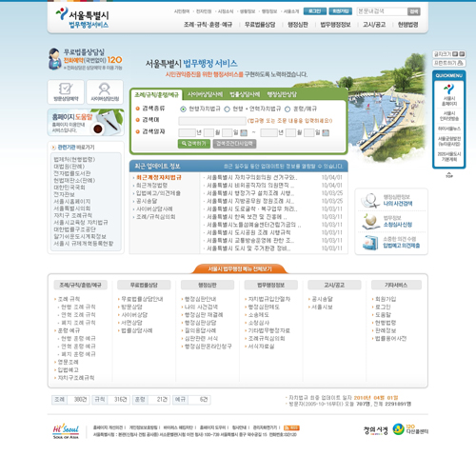Click the TOP arrow below QUICKMENU
This screenshot has width=476, height=456.
[449, 175]
